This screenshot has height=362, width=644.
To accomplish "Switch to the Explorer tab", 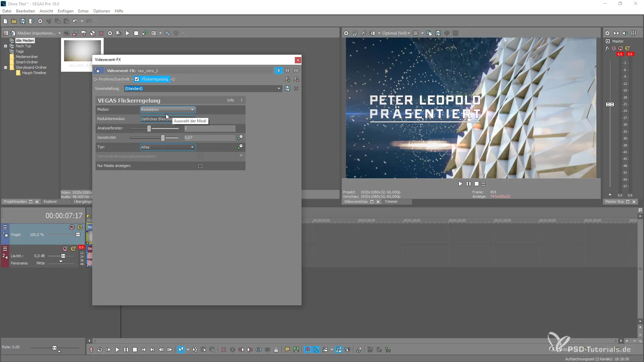I will (x=50, y=201).
